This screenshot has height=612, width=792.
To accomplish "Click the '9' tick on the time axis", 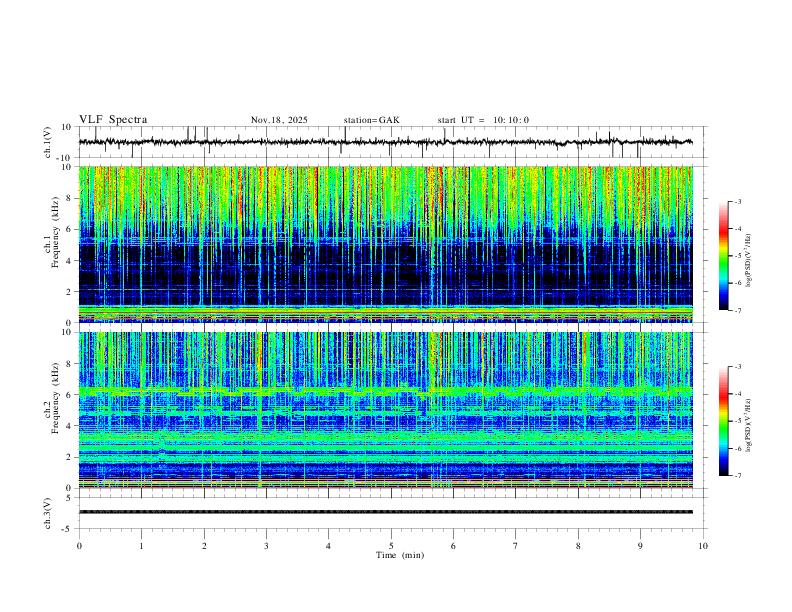I will point(640,546).
